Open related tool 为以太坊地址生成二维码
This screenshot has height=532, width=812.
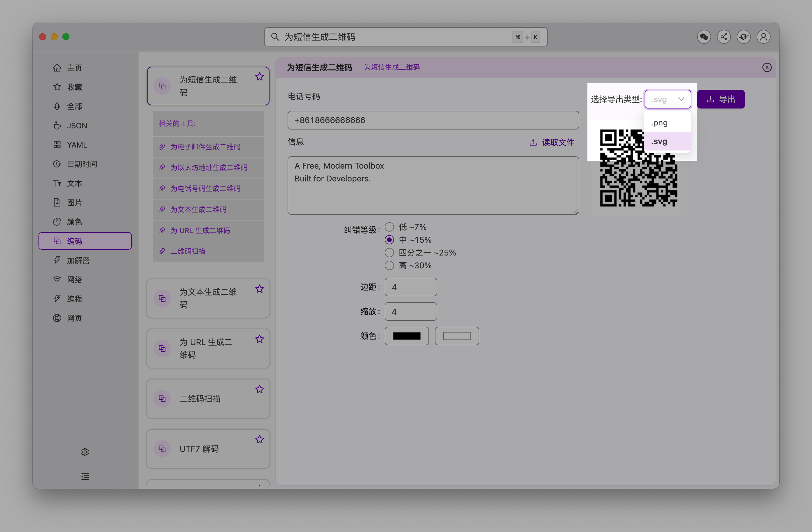tap(209, 168)
